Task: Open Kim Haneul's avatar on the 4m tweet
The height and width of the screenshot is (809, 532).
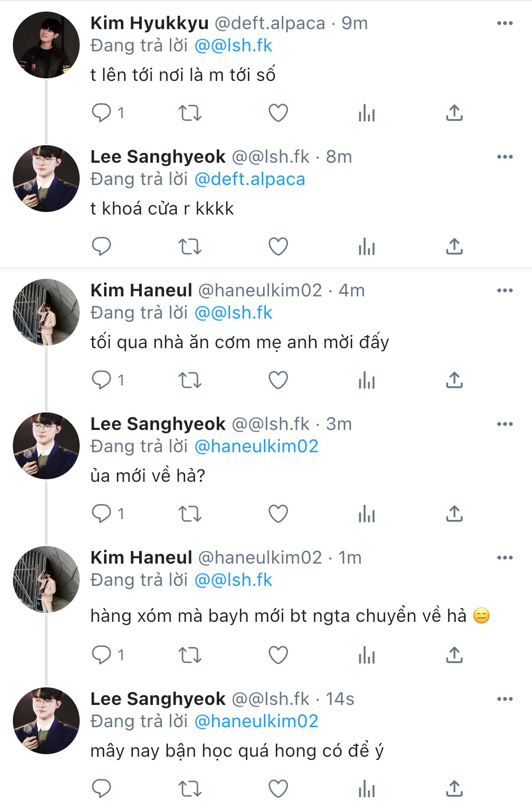Action: [46, 312]
